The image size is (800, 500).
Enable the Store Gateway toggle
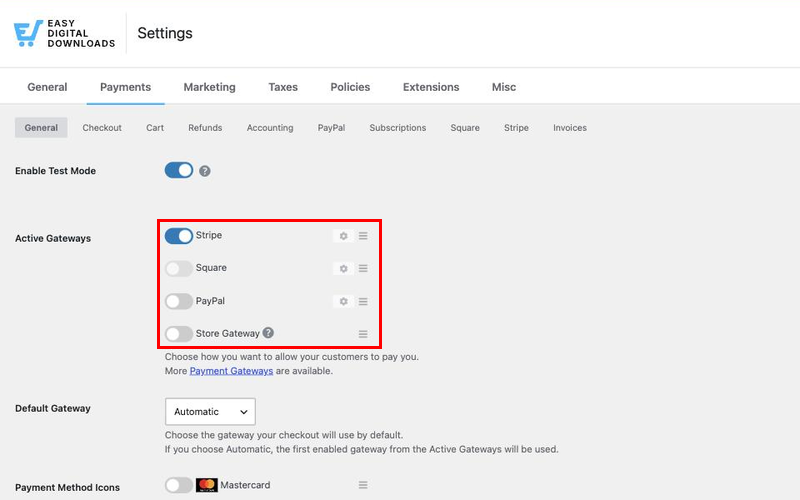(179, 334)
